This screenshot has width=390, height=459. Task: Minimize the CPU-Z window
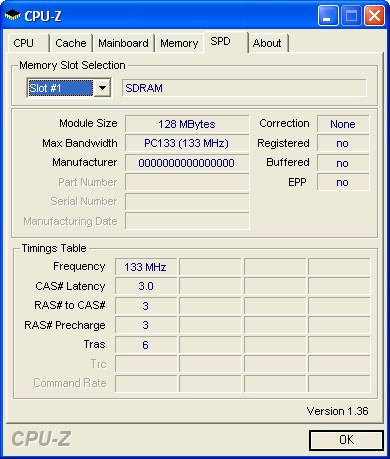(x=328, y=15)
